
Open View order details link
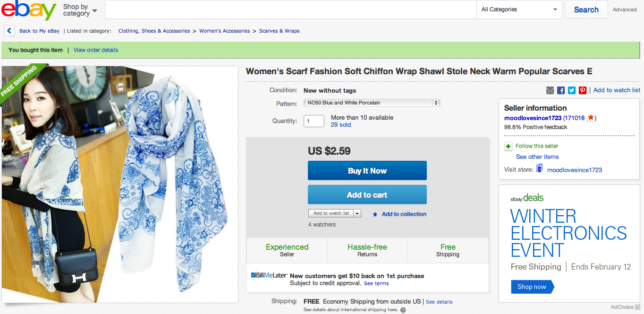tap(96, 50)
